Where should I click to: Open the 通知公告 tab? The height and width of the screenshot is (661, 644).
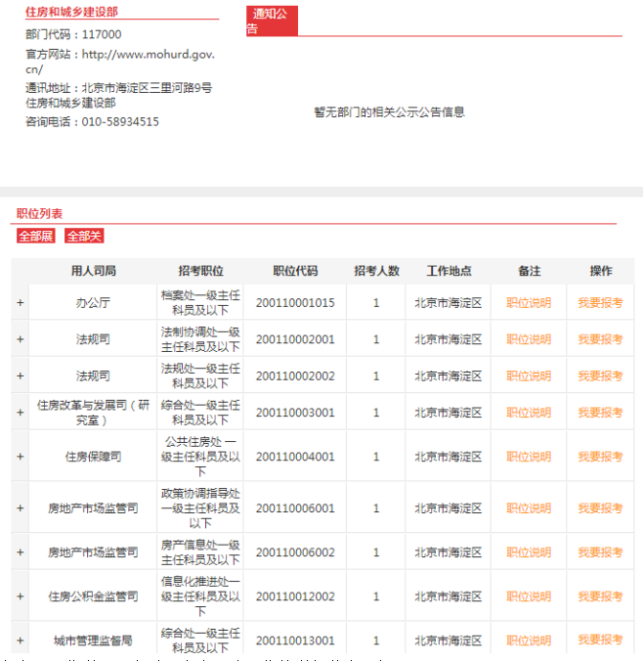tap(272, 21)
